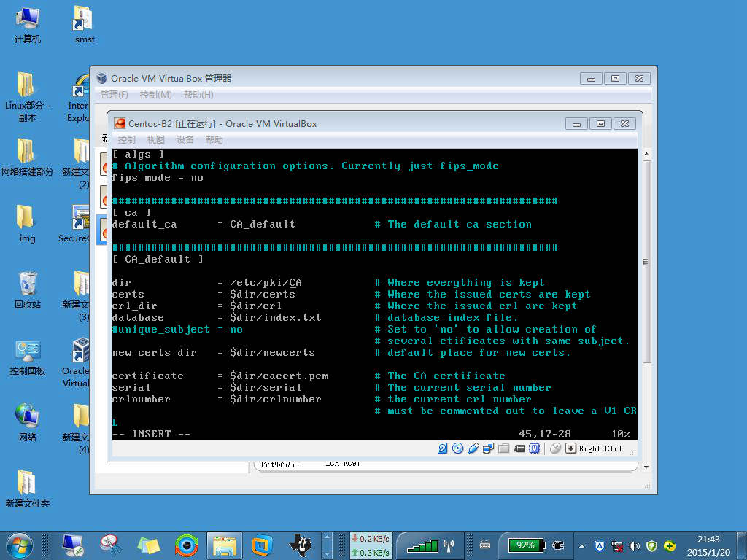Click the network tray icon with red mark
This screenshot has height=560, width=747.
617,546
